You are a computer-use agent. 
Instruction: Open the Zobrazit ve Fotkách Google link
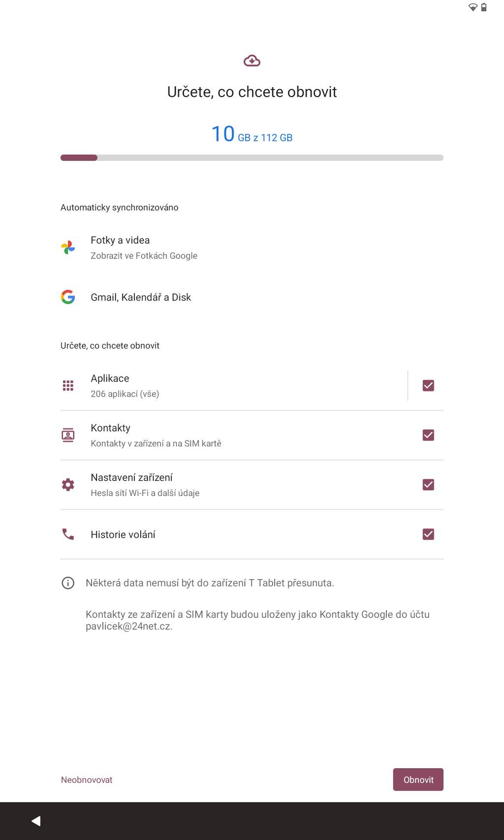pos(144,255)
